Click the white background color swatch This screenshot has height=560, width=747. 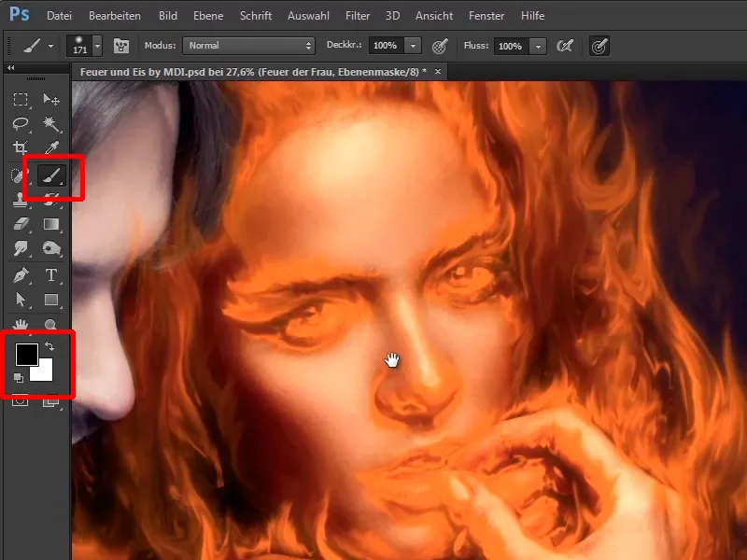tap(43, 371)
